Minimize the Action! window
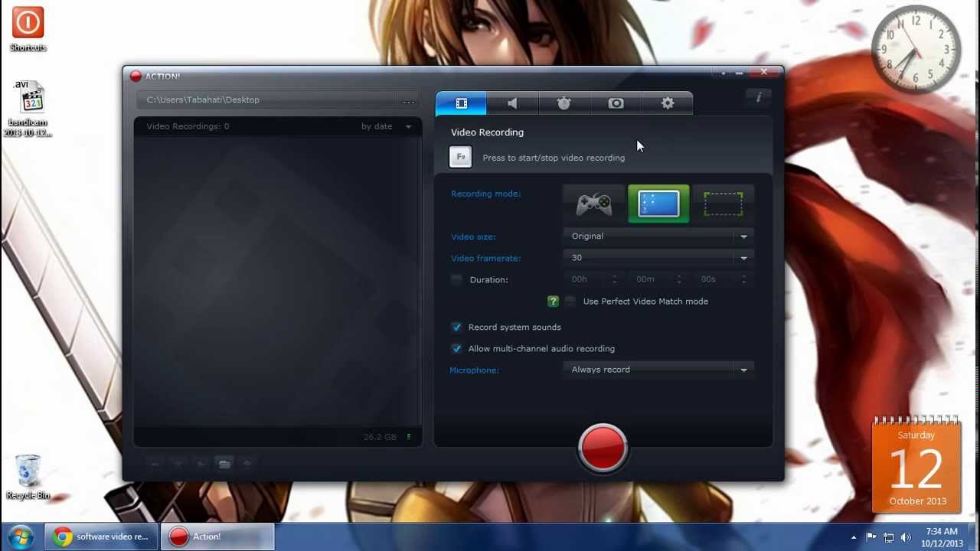This screenshot has width=980, height=551. (740, 73)
